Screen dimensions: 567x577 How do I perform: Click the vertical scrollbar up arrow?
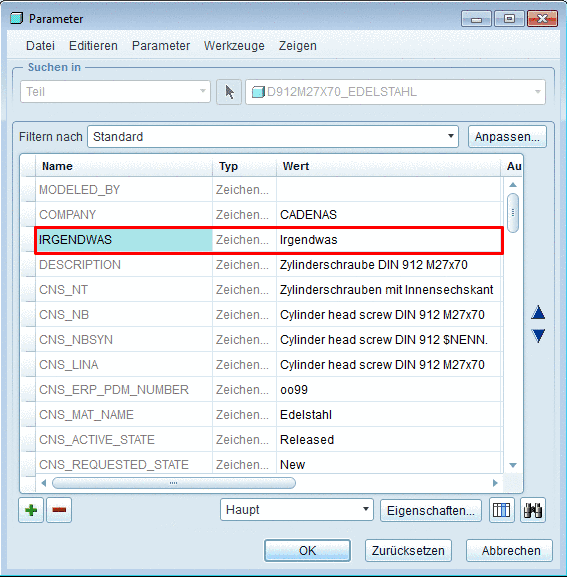click(513, 185)
